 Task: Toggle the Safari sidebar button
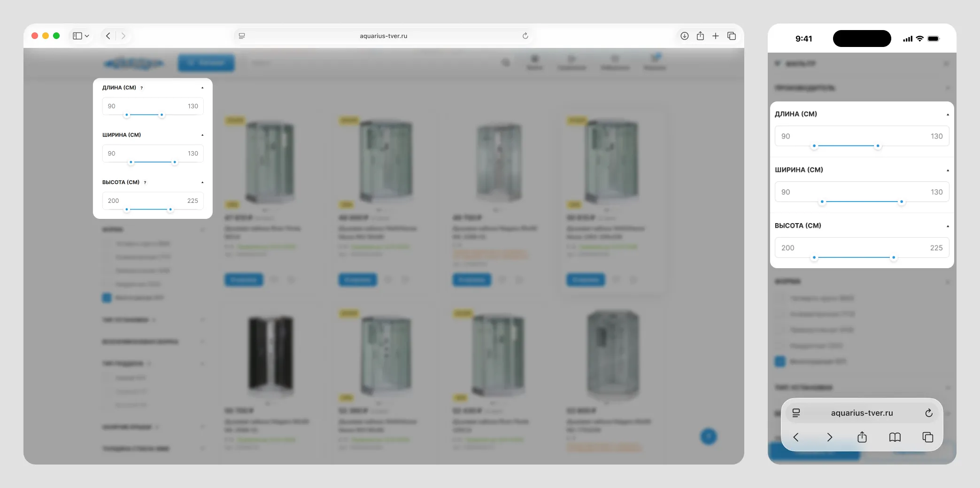click(x=77, y=36)
